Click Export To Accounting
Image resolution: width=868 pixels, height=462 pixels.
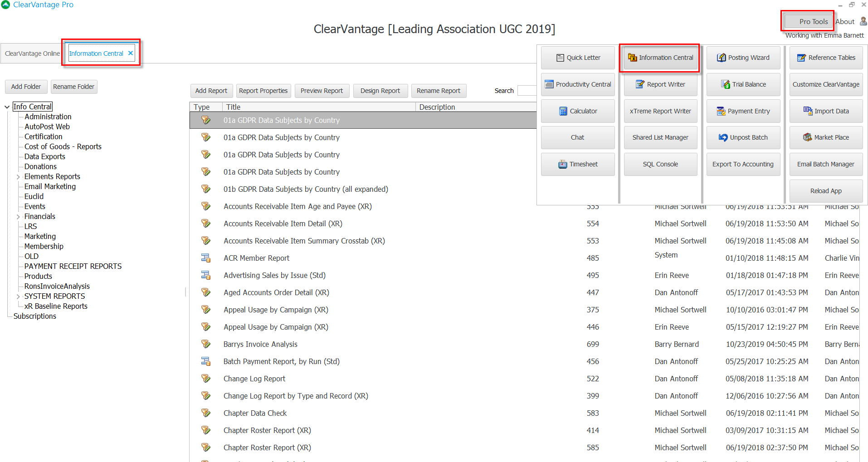743,164
